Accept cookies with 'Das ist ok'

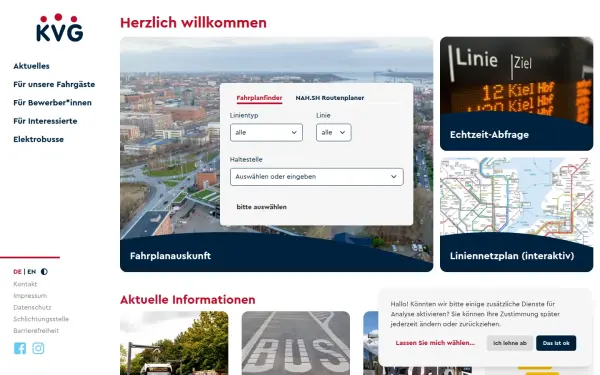pos(556,343)
